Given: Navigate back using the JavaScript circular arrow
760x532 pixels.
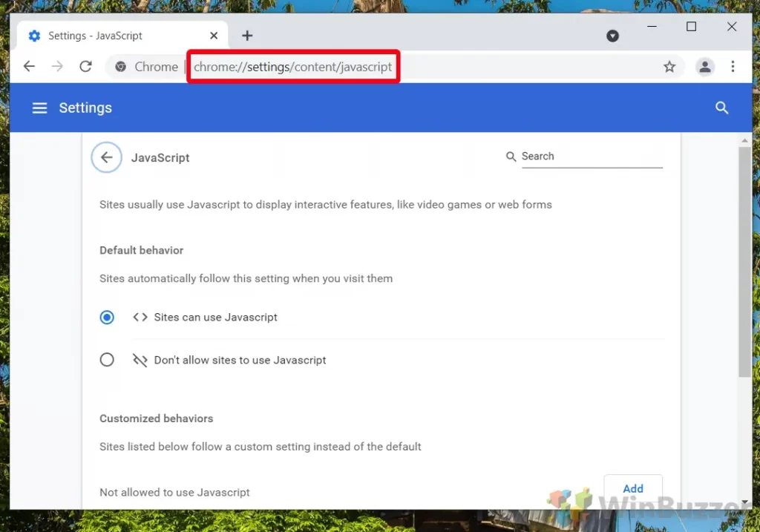Looking at the screenshot, I should 106,157.
